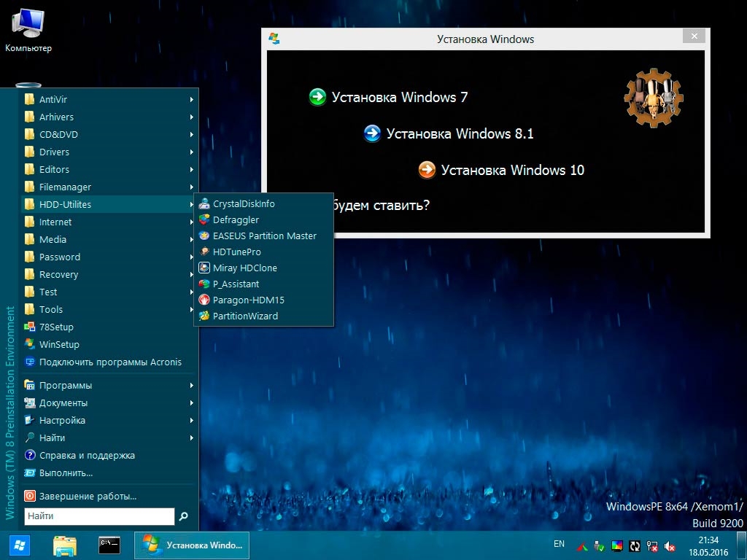
Task: Click orange arrow for Windows 10 install
Action: pos(427,169)
